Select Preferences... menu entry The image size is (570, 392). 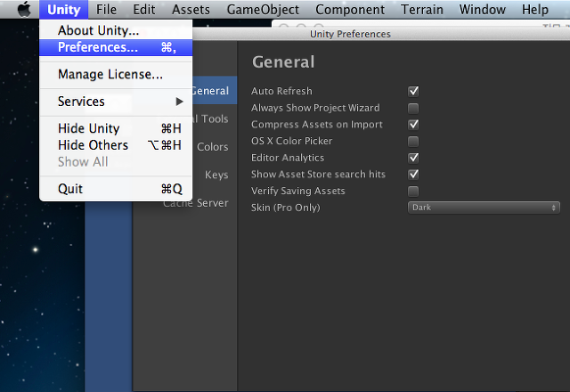116,47
